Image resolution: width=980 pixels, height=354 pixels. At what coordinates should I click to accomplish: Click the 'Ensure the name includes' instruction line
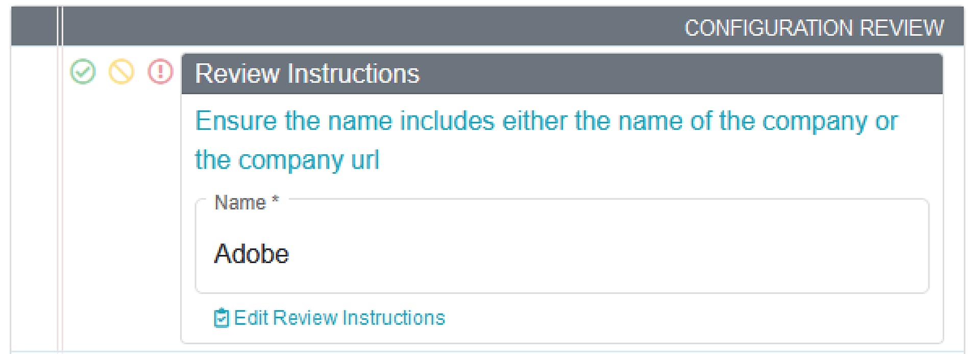(546, 122)
